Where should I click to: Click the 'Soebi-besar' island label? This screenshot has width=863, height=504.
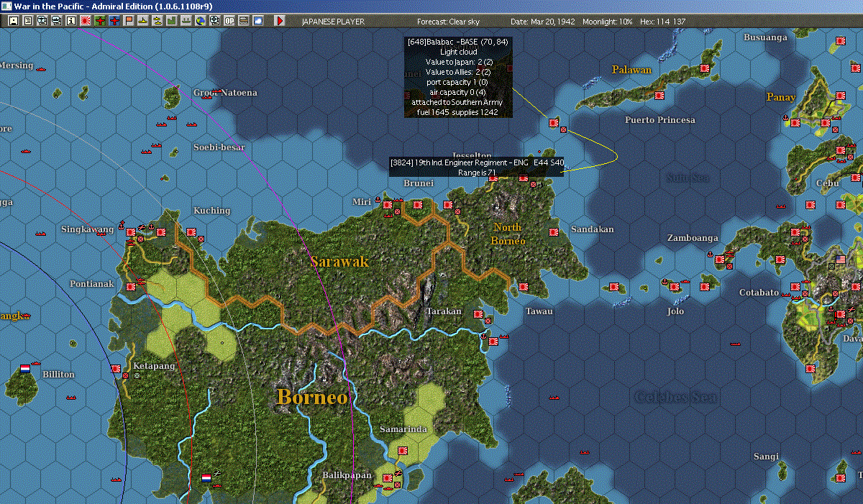[219, 147]
